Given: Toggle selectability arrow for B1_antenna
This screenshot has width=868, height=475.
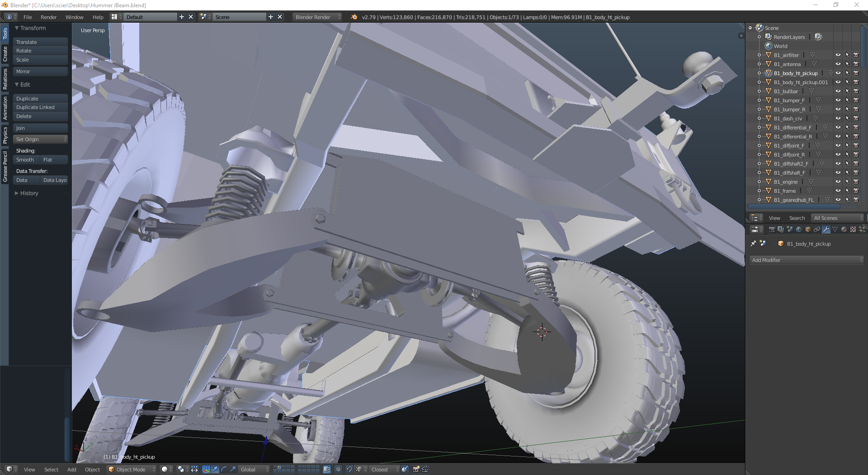Looking at the screenshot, I should pyautogui.click(x=847, y=64).
